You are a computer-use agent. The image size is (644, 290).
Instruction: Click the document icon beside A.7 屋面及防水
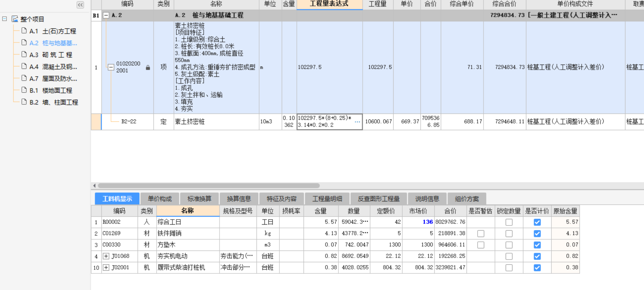(x=24, y=78)
